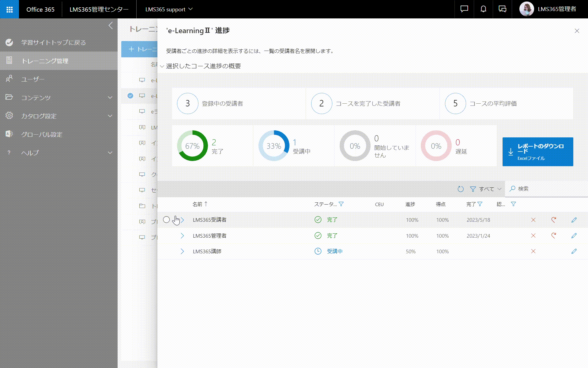Filter the 認定 column

tap(513, 204)
